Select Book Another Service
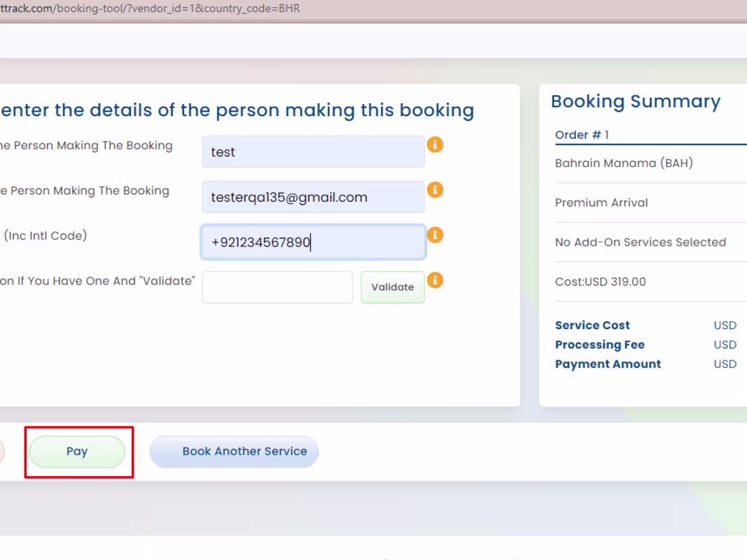This screenshot has width=747, height=560. coord(234,451)
